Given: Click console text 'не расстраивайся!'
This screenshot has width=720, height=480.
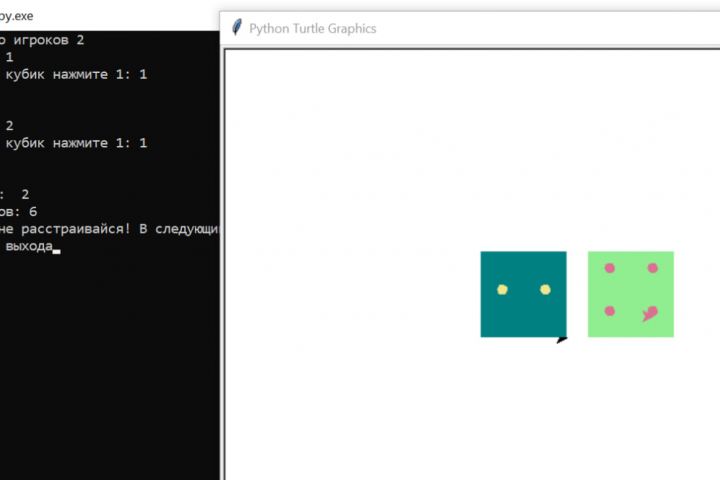Looking at the screenshot, I should (x=65, y=229).
